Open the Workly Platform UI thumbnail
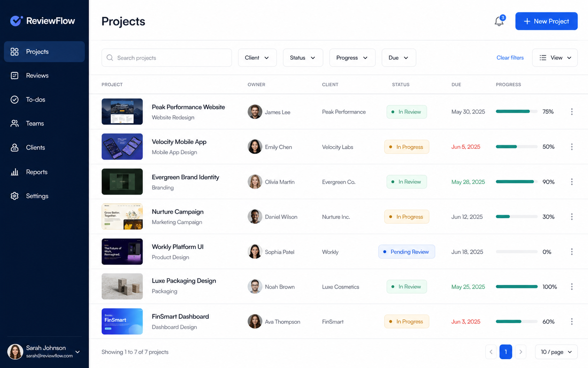Viewport: 588px width, 368px height. click(x=122, y=252)
